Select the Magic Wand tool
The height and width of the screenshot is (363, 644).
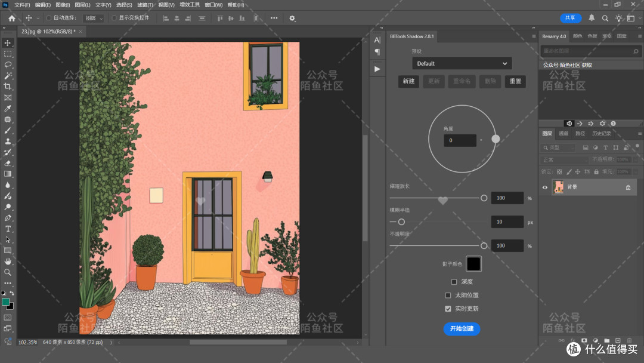pos(8,76)
